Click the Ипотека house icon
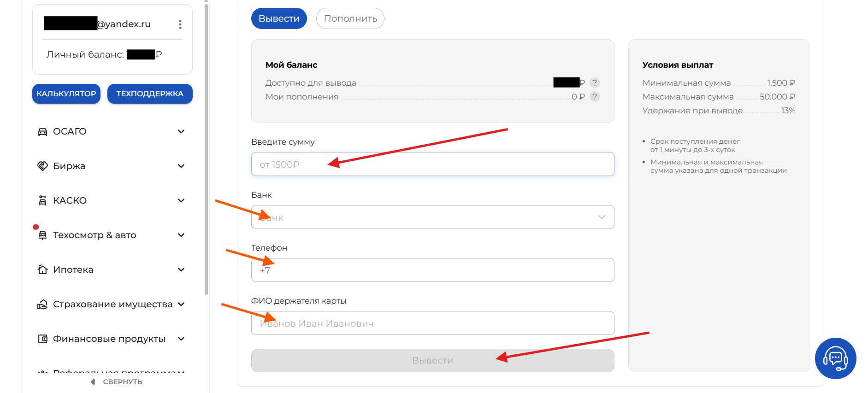868x393 pixels. click(x=42, y=270)
